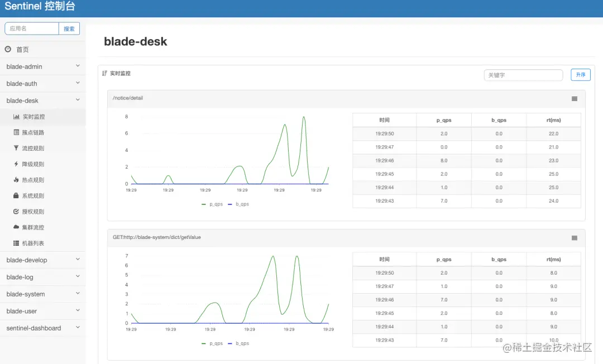Screen dimensions: 603x364
Task: Click the lock icon for 系统规则
Action: tap(16, 195)
